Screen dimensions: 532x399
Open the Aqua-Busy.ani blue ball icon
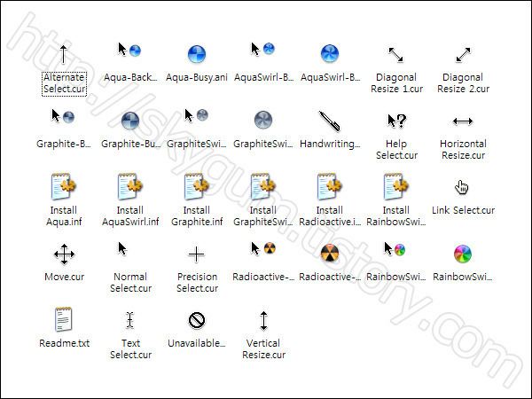(197, 54)
